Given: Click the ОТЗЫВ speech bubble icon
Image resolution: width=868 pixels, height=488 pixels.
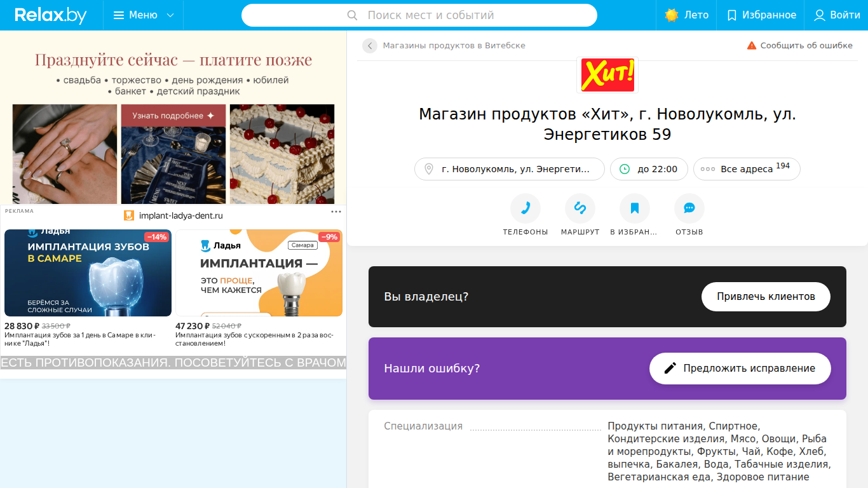Looking at the screenshot, I should coord(689,208).
